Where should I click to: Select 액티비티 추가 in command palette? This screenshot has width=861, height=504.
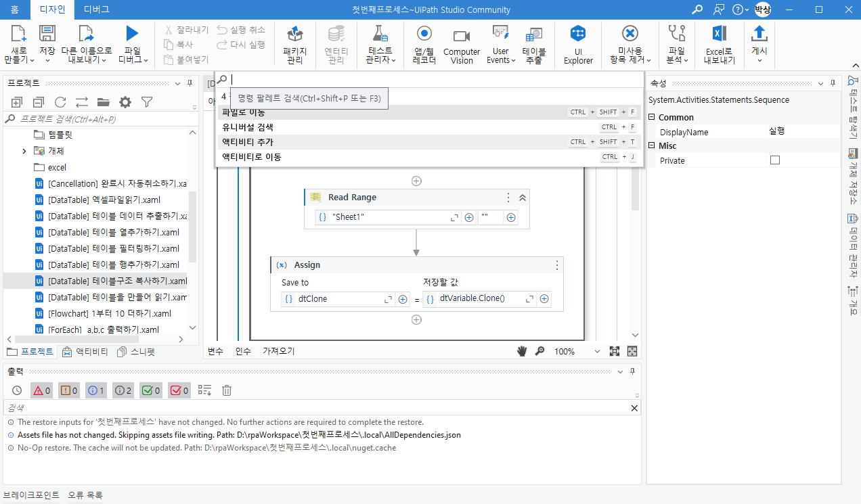[x=429, y=142]
